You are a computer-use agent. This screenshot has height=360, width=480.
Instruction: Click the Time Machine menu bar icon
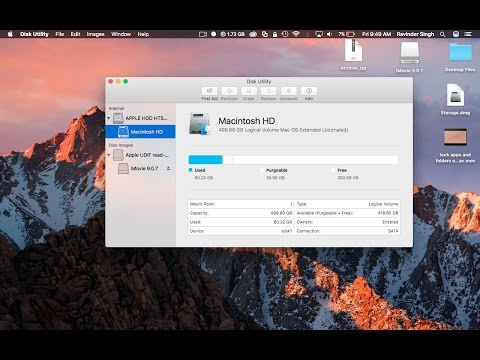[x=285, y=34]
